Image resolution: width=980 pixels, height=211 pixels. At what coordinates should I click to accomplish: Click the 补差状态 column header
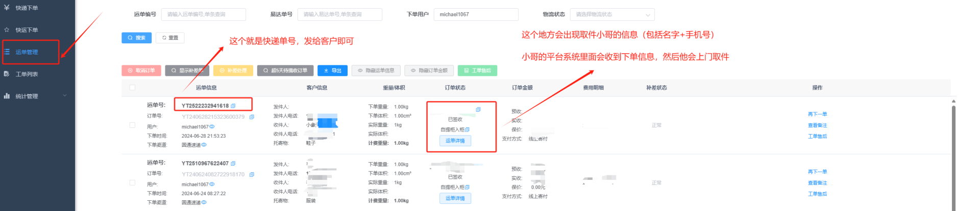(x=656, y=88)
